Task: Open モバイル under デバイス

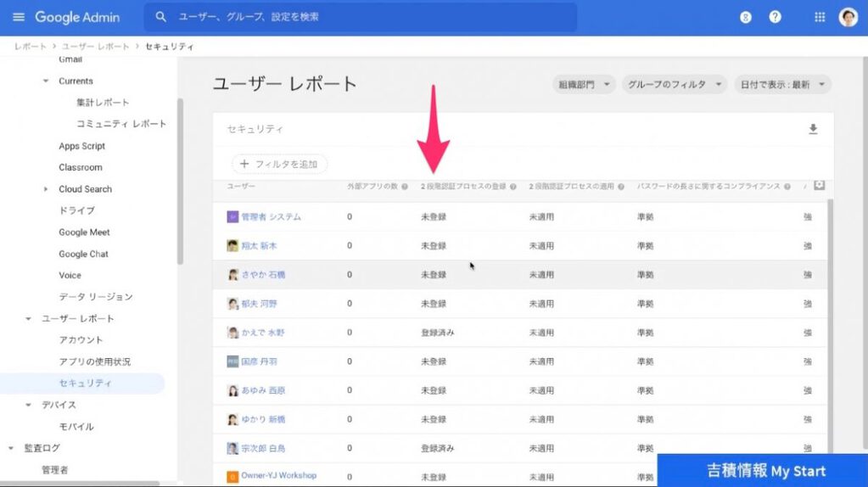Action: [x=76, y=427]
